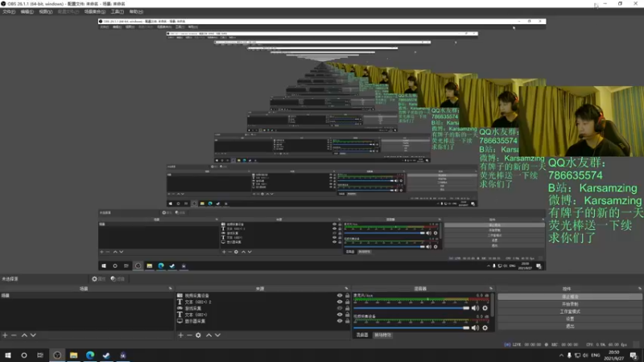
Task: Move scene down in the 场景 panel
Action: 33,335
